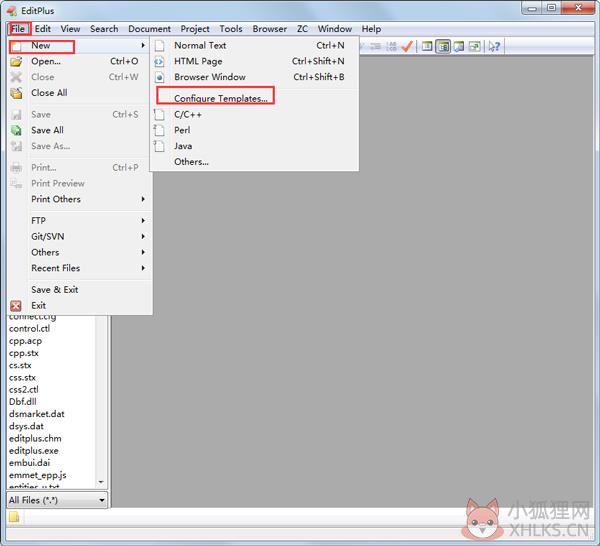Click the Java template document icon
The height and width of the screenshot is (546, 600).
[159, 146]
